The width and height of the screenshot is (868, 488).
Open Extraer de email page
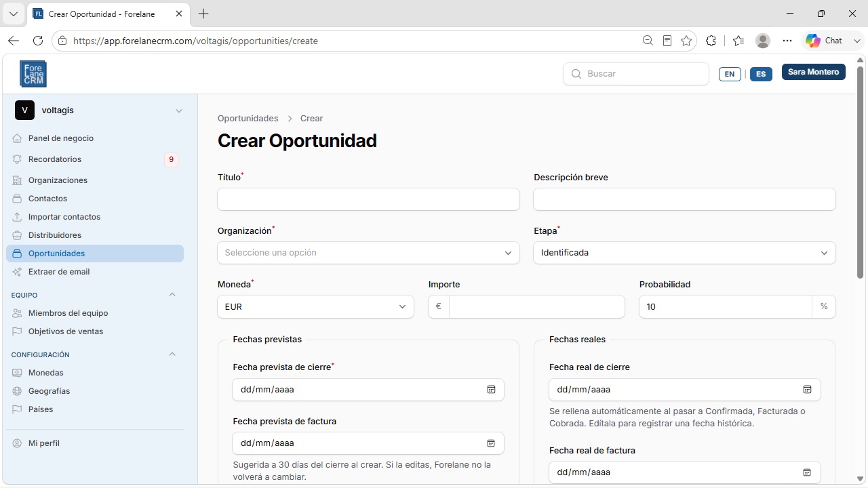(95, 272)
